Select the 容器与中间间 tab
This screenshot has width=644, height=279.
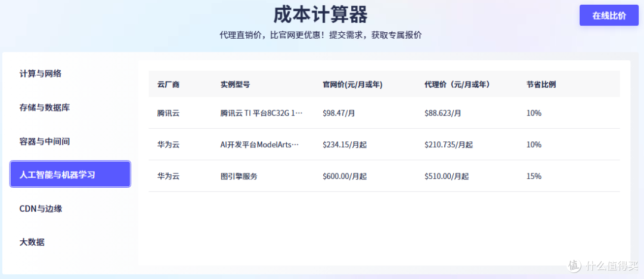tap(45, 141)
